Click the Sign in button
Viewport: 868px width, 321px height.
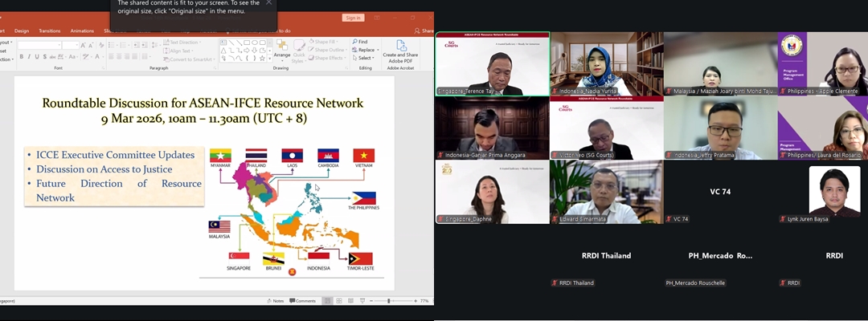tap(353, 18)
